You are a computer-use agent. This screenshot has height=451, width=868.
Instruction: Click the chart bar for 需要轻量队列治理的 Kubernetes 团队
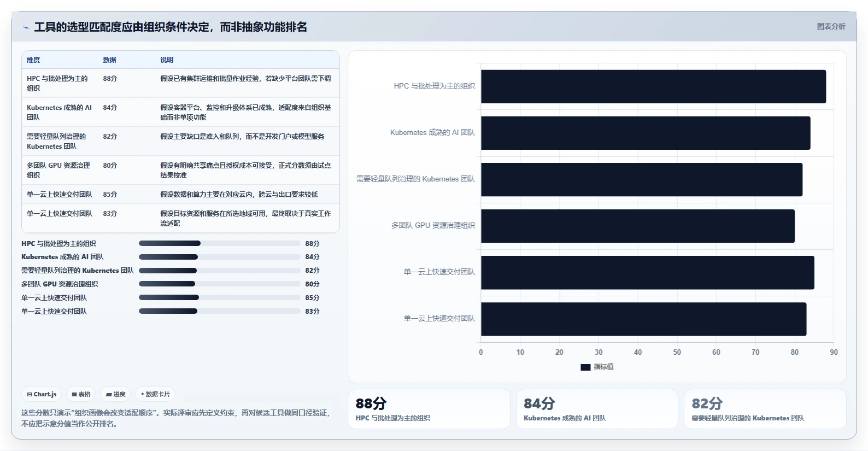[x=642, y=179]
